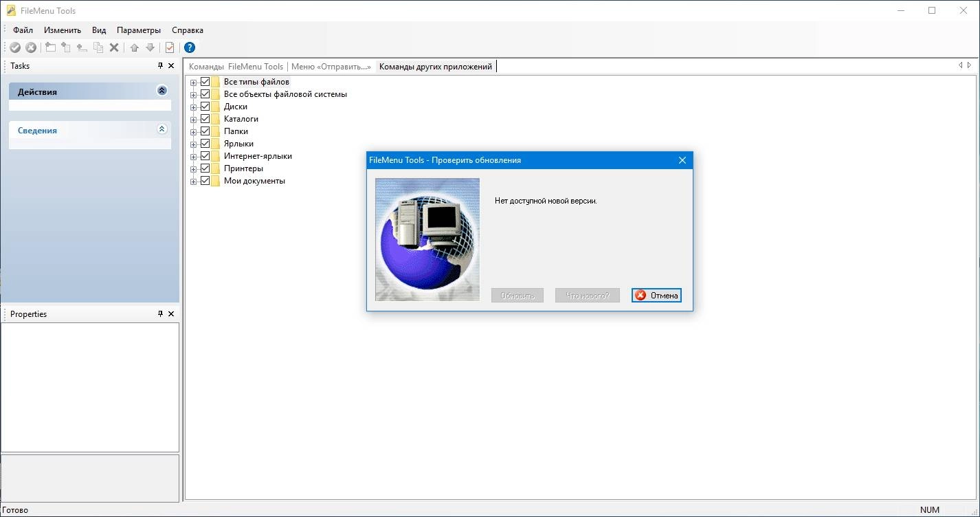Click the Move down arrow toolbar icon
Screen dimensions: 980x517
click(150, 47)
